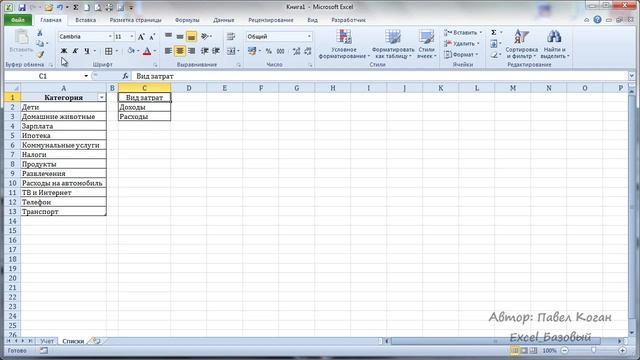
Task: Click accounting number format icon
Action: (252, 51)
